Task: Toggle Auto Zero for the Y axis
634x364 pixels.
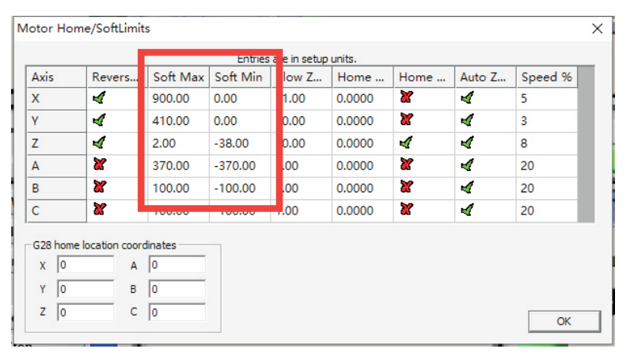Action: tap(467, 121)
